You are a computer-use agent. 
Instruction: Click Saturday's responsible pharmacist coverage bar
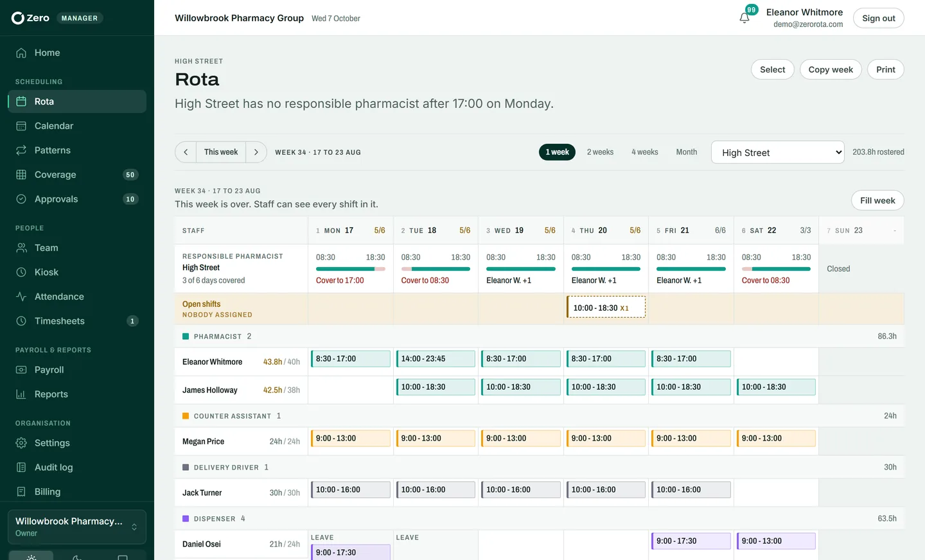(776, 269)
